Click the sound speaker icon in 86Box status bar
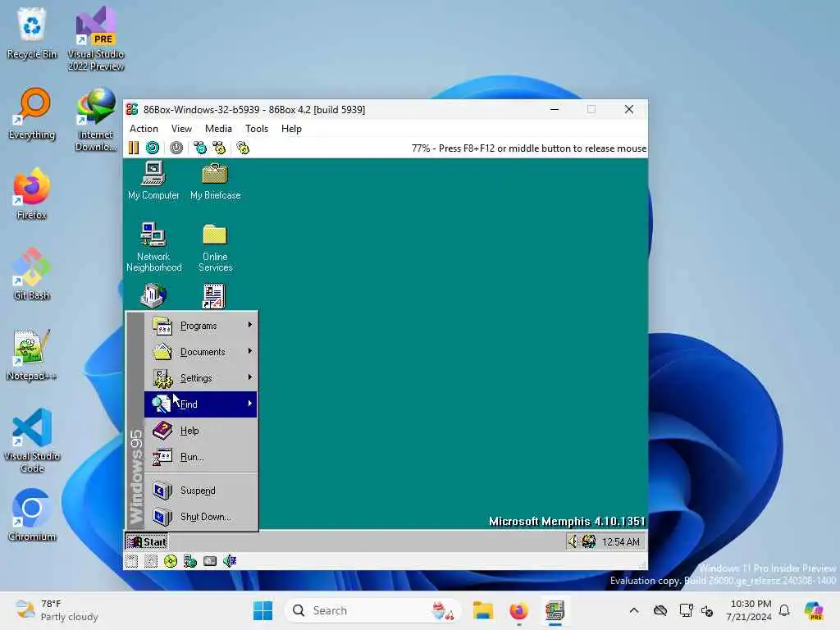The image size is (840, 630). pos(230,561)
